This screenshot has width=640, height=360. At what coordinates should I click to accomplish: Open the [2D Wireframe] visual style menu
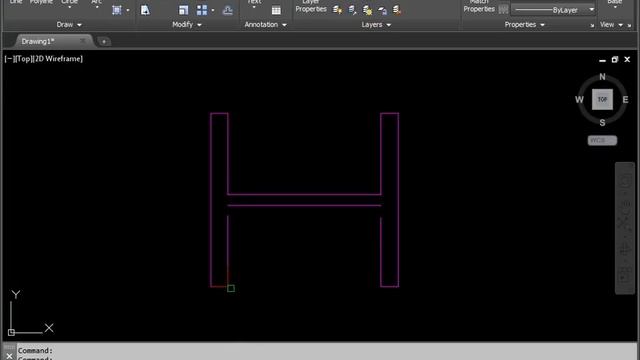(x=58, y=59)
